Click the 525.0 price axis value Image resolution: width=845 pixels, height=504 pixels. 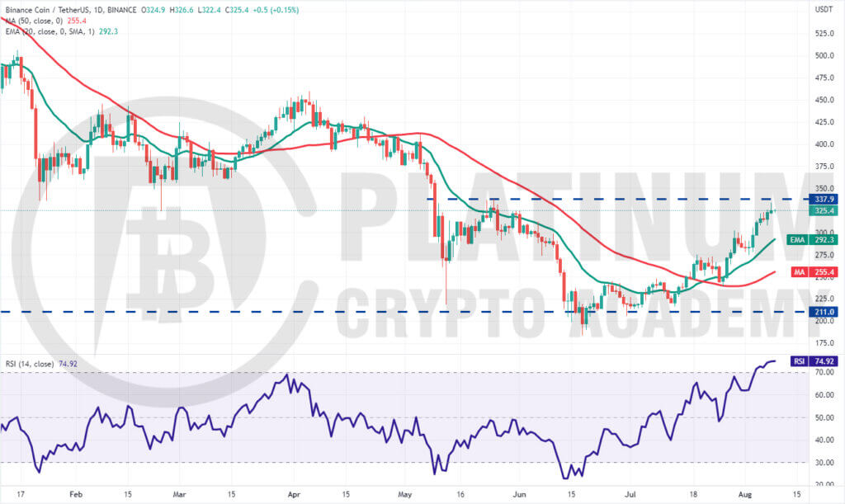click(x=824, y=33)
